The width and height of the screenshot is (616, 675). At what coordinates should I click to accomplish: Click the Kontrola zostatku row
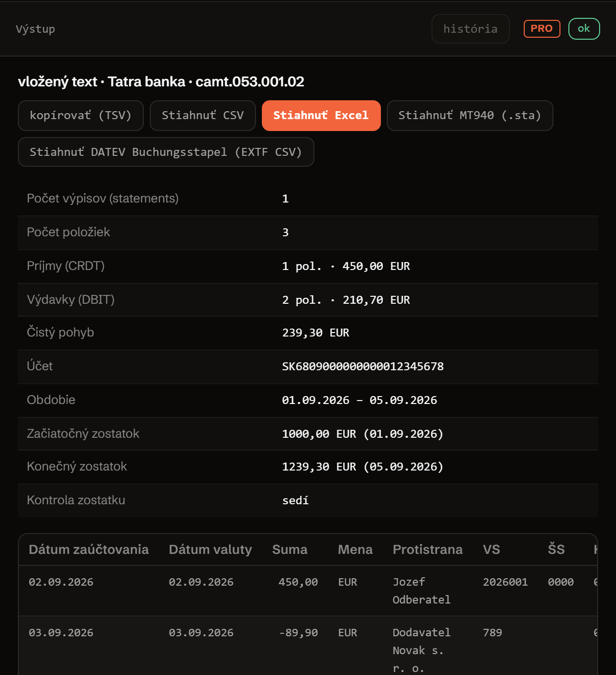[308, 500]
